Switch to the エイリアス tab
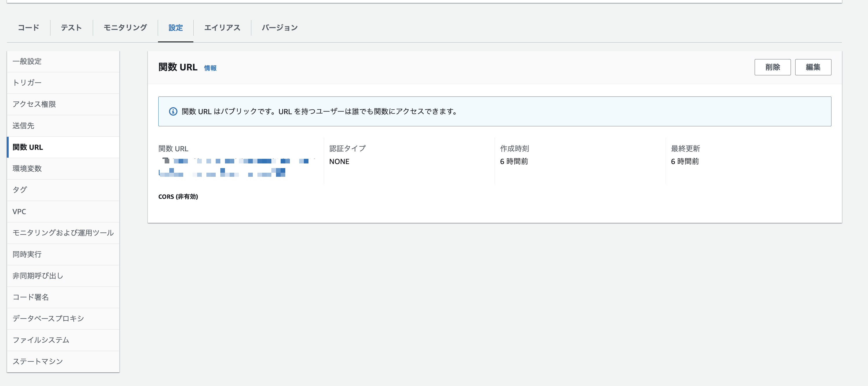Screen dimensions: 868x386 click(222, 28)
